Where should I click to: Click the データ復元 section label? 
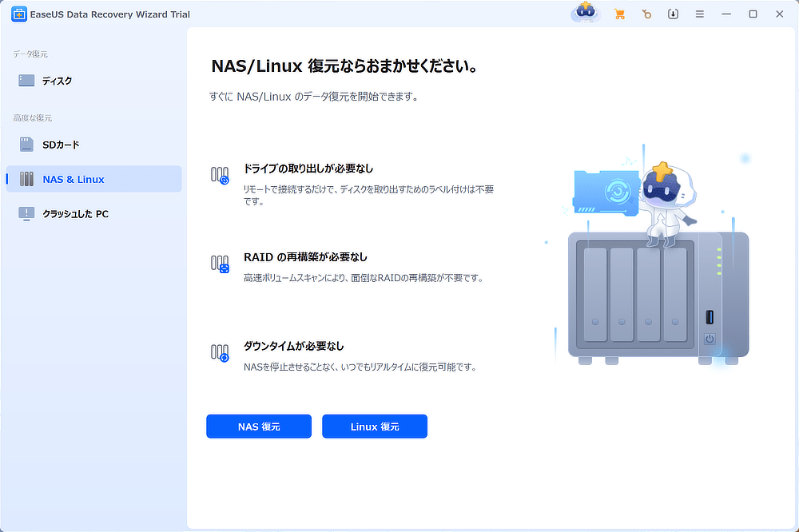[30, 54]
